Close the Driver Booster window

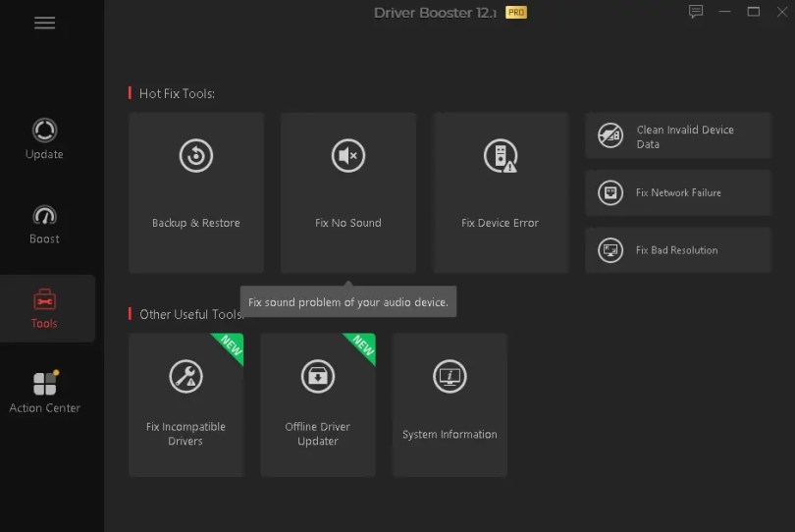coord(782,11)
